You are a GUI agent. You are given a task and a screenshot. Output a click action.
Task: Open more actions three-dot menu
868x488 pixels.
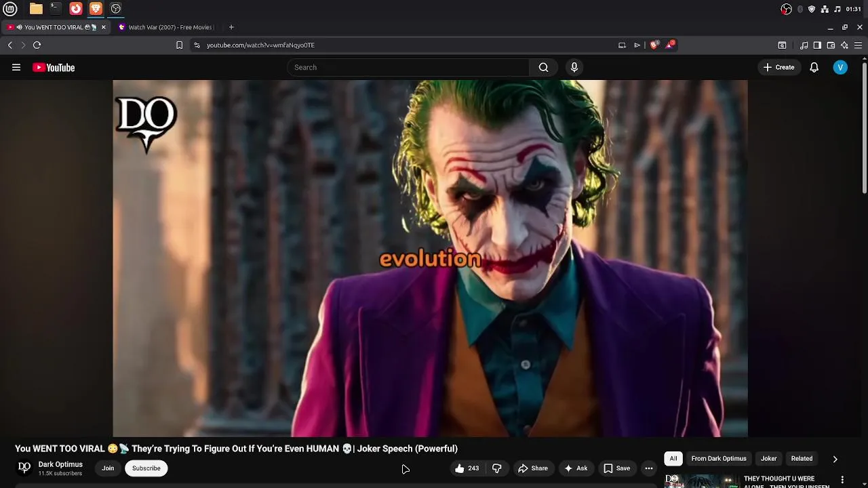(x=649, y=468)
